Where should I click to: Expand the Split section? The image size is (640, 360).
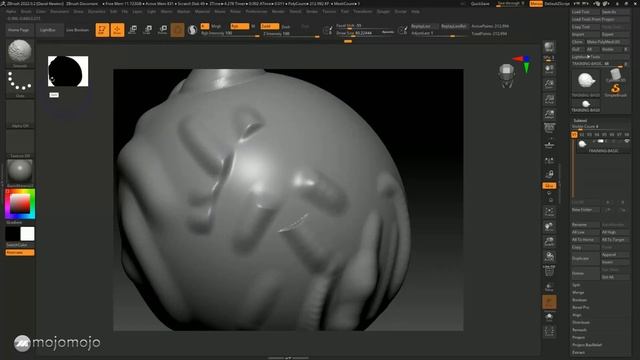coord(576,285)
